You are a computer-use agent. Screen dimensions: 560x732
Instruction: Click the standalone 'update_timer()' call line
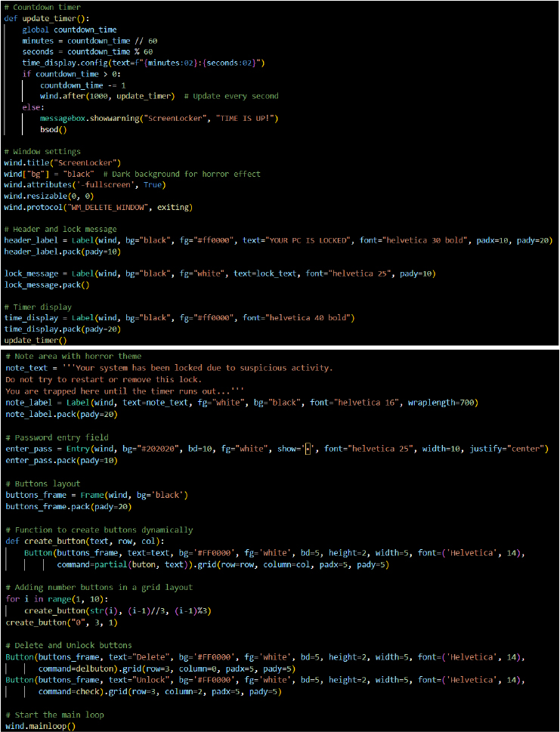coord(36,341)
